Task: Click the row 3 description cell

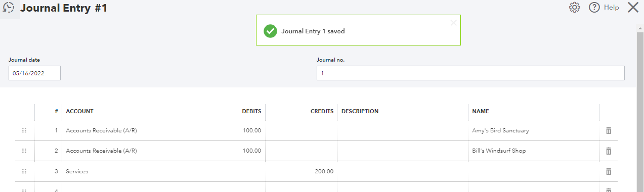Action: click(x=403, y=171)
